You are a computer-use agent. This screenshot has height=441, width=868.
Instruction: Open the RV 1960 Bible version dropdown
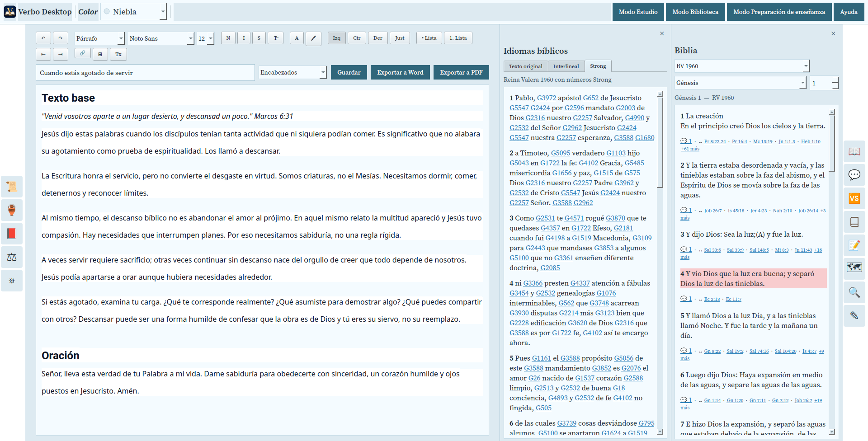tap(741, 66)
